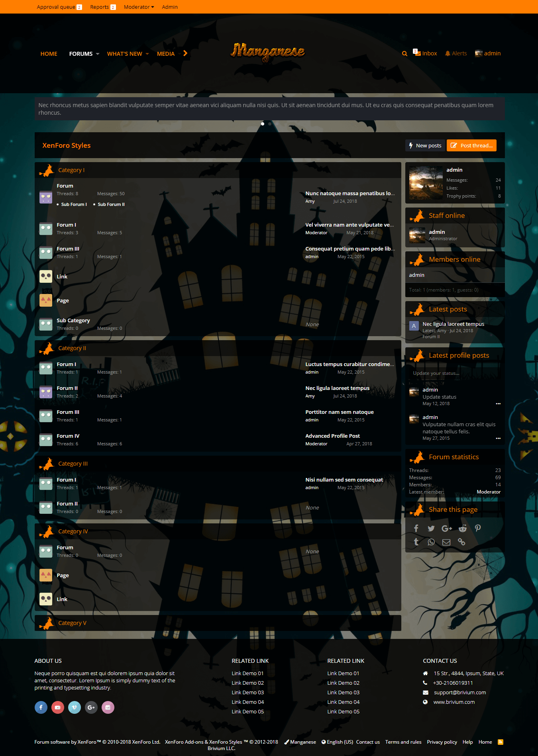Viewport: 538px width, 756px height.
Task: Share page on Reddit icon
Action: point(462,529)
